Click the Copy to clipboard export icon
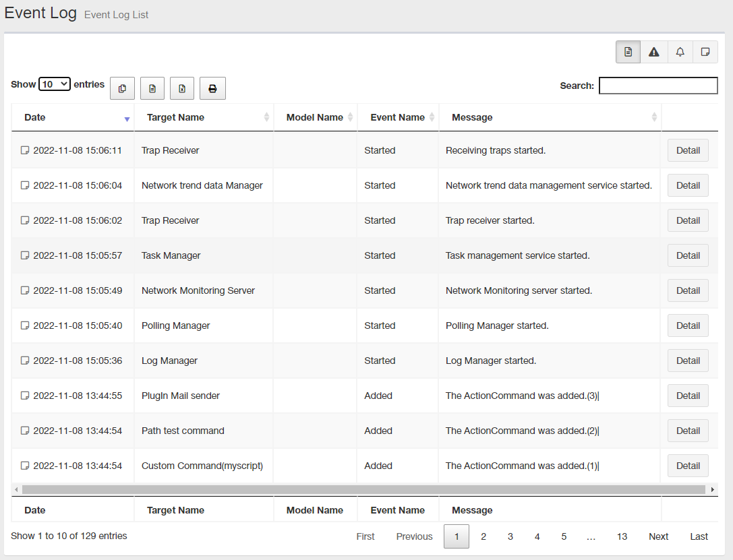The width and height of the screenshot is (733, 560). pyautogui.click(x=122, y=88)
